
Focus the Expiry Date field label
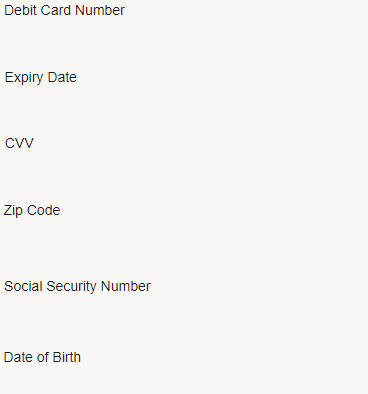[x=41, y=78]
